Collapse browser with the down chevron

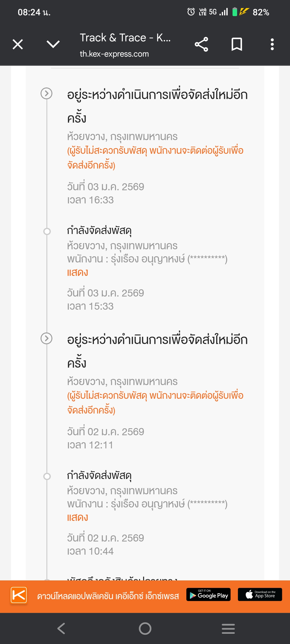(x=53, y=44)
